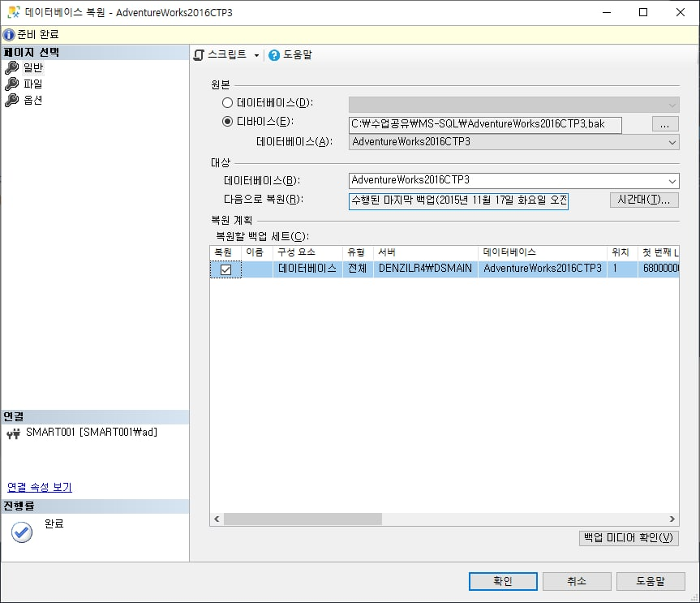Click the 구성 요소 column header
Viewport: 700px width, 603px height.
tap(307, 252)
